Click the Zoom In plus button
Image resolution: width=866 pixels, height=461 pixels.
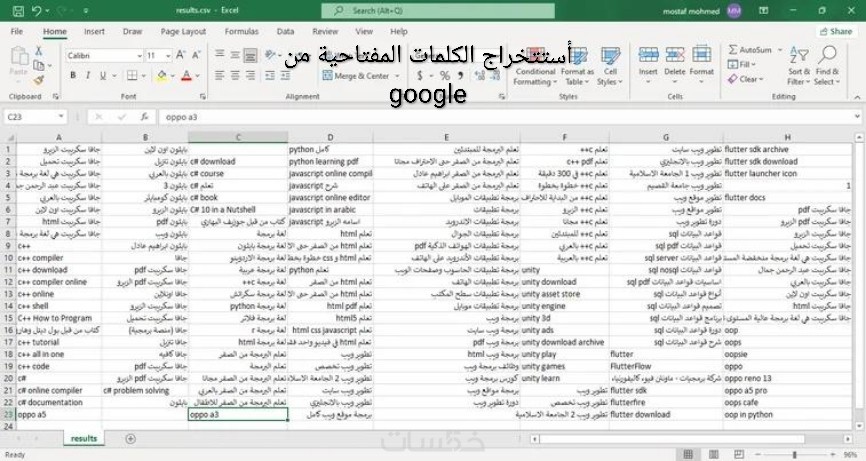833,454
